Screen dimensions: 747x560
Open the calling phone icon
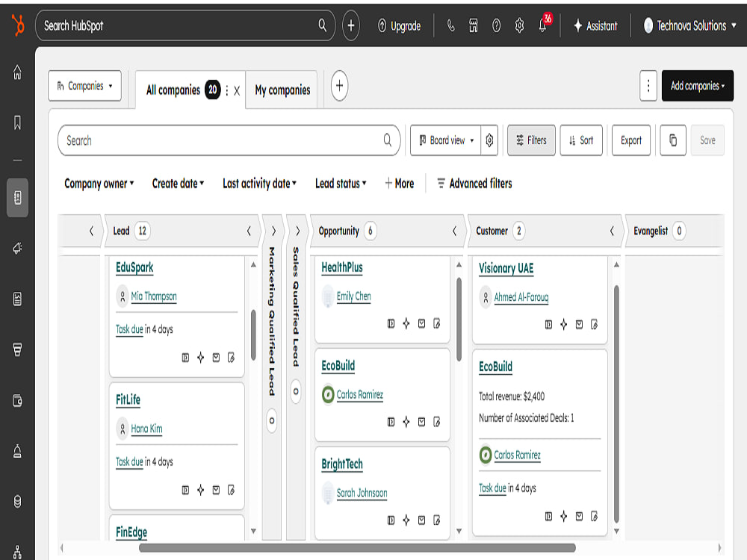pyautogui.click(x=450, y=25)
